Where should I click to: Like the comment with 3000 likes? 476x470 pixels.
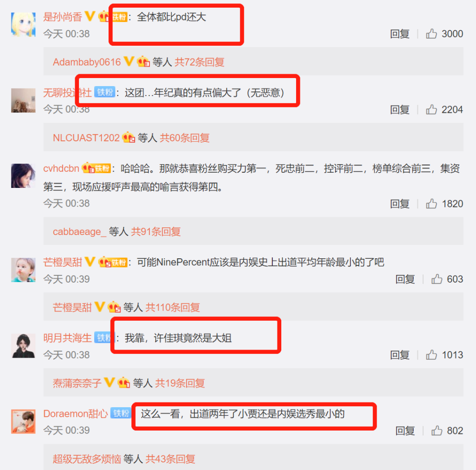click(431, 33)
